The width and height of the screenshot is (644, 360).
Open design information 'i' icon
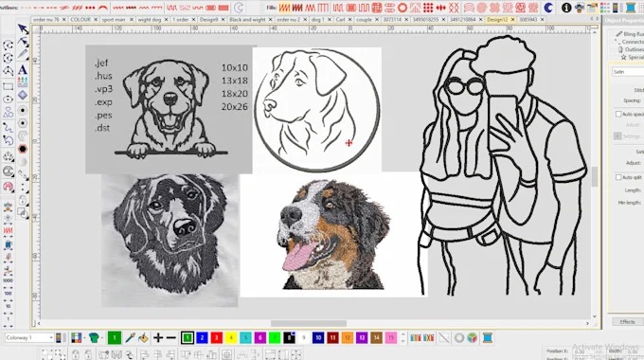click(x=566, y=8)
